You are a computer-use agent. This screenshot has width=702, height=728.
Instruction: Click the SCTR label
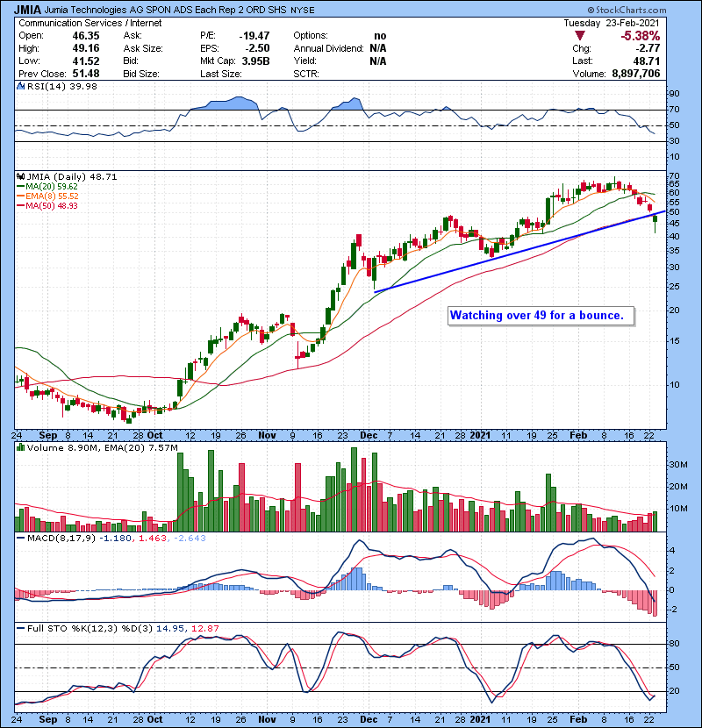[x=305, y=74]
